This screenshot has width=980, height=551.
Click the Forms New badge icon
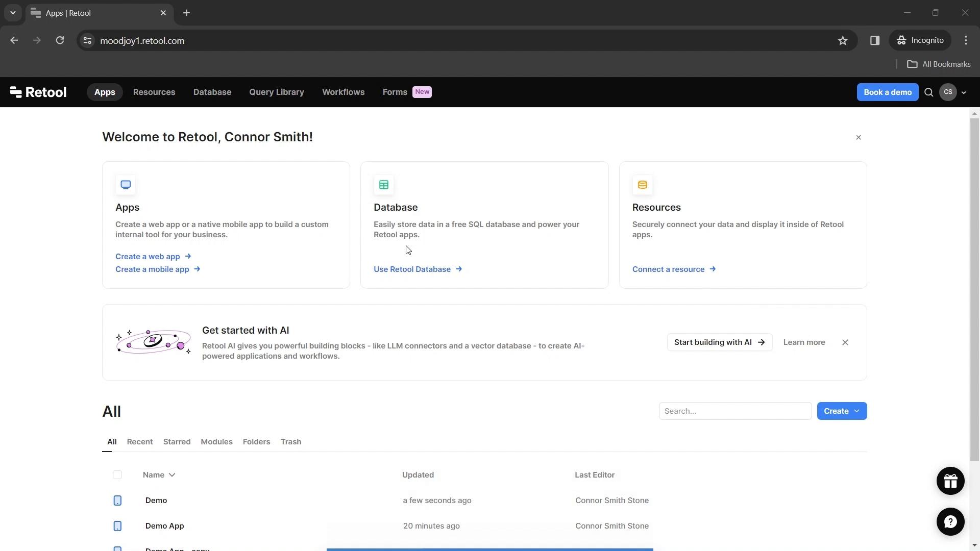click(422, 91)
